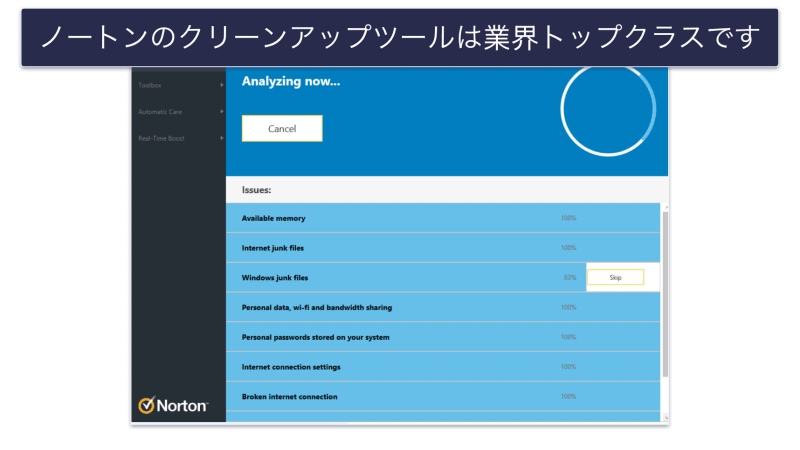
Task: Expand the arrow next to Automatic Care
Action: pos(222,112)
